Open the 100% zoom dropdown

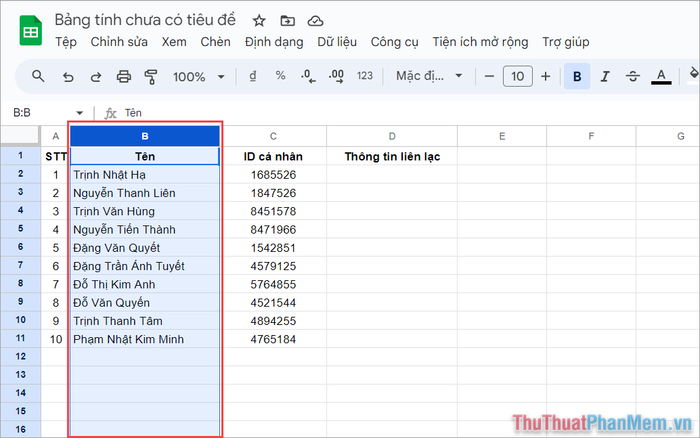(198, 77)
